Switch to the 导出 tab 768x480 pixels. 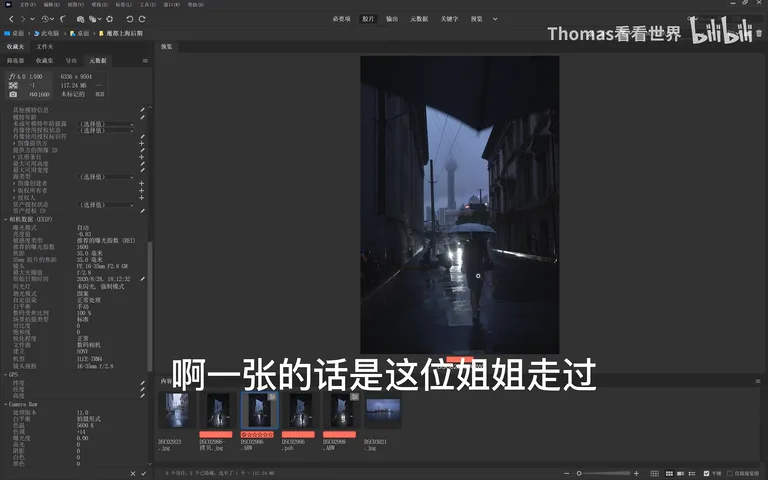[72, 61]
